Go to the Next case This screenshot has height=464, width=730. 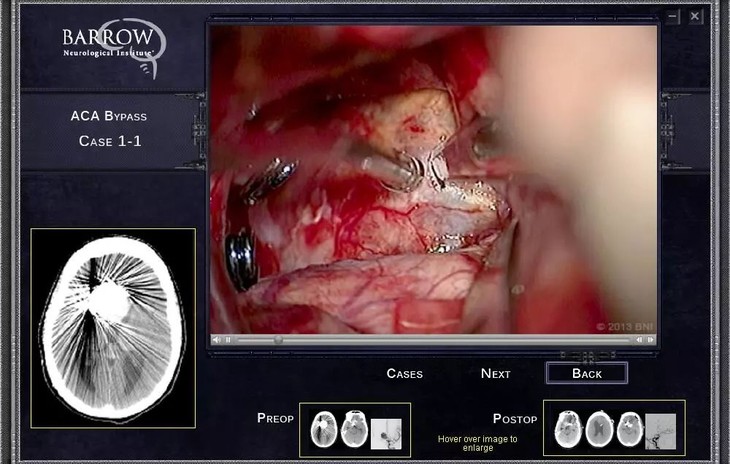(495, 373)
